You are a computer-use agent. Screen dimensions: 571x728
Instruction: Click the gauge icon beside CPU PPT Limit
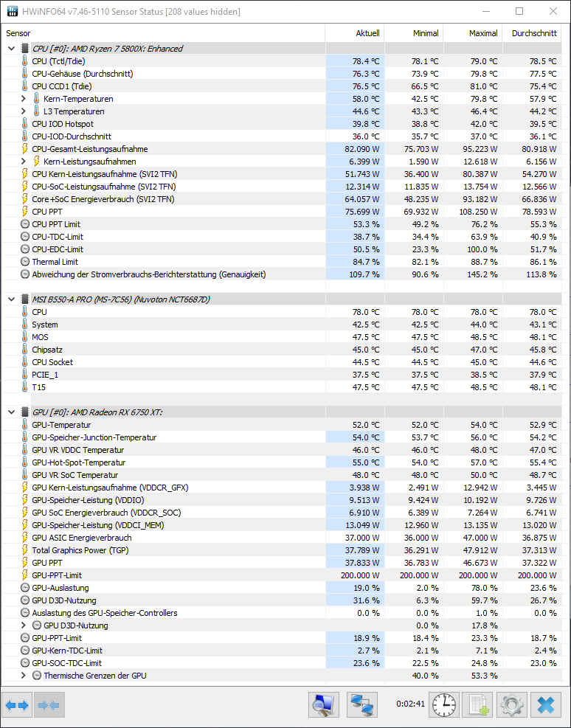tap(25, 223)
